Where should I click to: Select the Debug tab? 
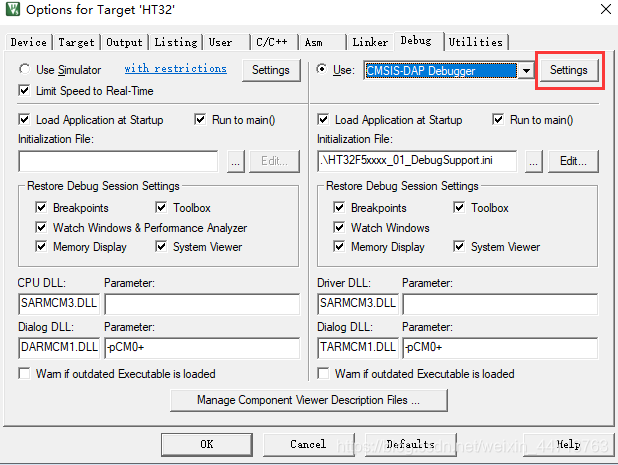point(418,41)
